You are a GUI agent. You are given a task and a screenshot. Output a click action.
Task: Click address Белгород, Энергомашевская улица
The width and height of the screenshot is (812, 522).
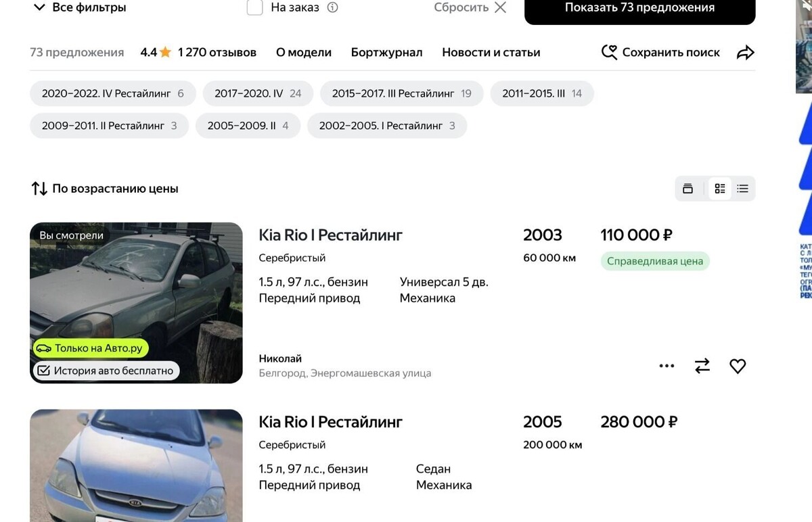point(345,373)
